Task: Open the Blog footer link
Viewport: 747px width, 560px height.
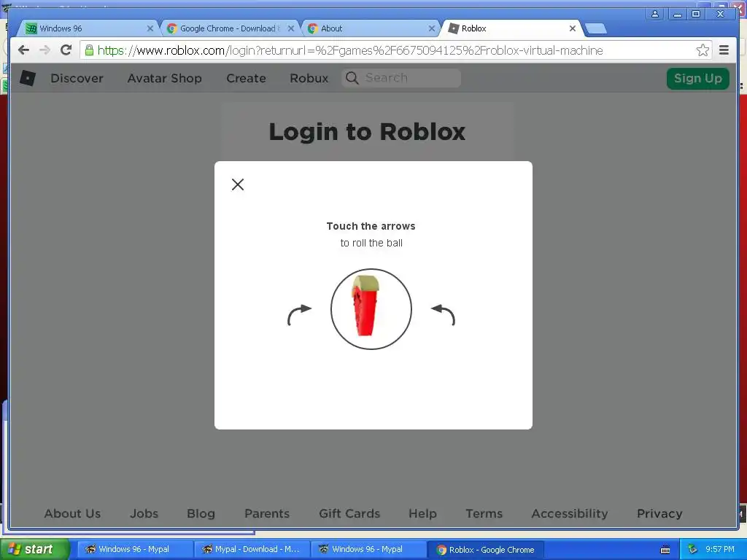Action: (x=201, y=513)
